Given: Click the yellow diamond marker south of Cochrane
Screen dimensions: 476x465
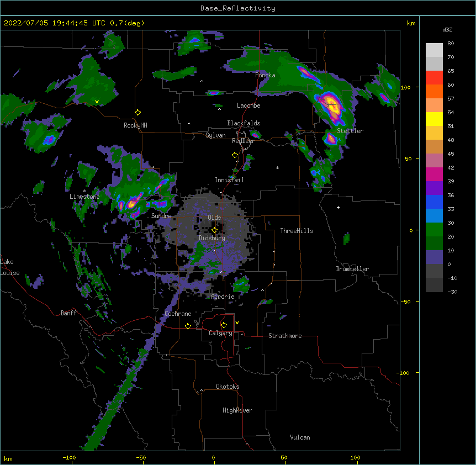Looking at the screenshot, I should point(188,326).
